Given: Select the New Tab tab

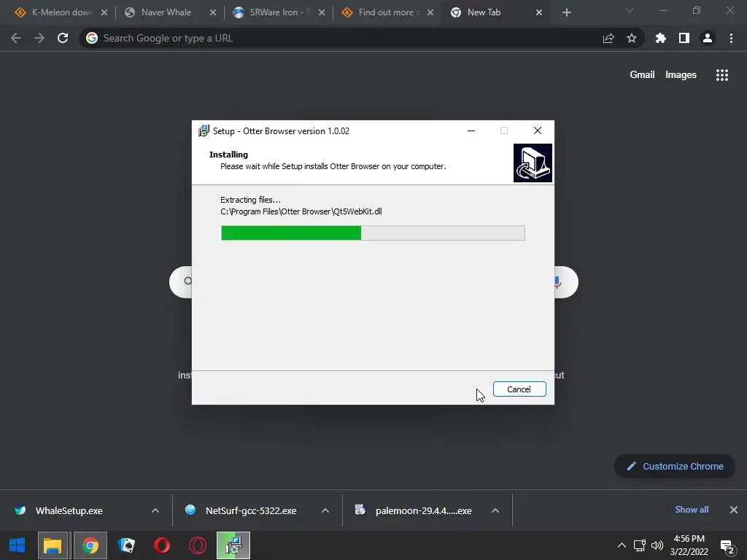Looking at the screenshot, I should click(484, 12).
